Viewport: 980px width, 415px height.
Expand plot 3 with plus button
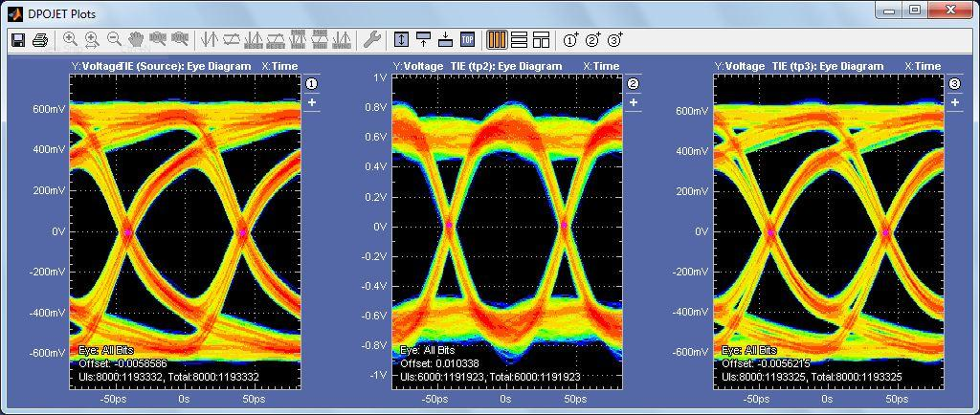point(955,102)
